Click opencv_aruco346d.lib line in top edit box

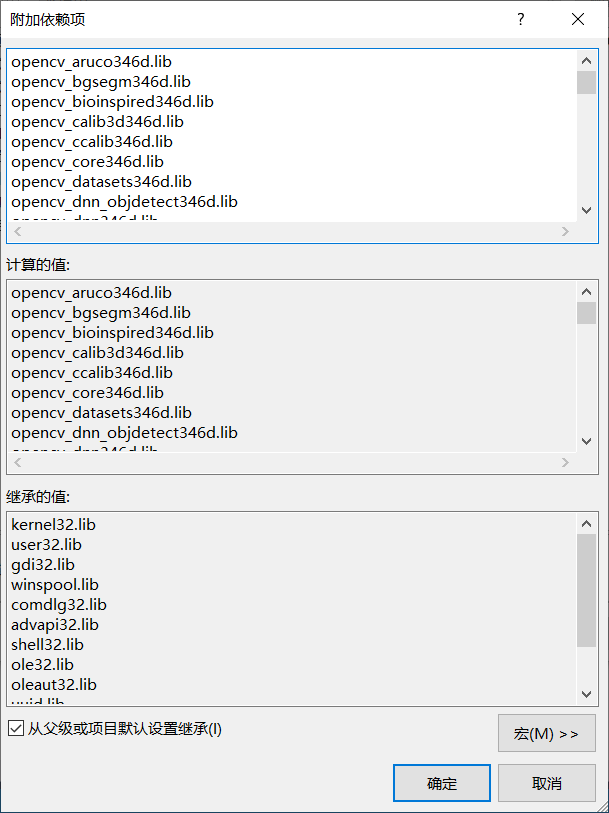click(91, 62)
